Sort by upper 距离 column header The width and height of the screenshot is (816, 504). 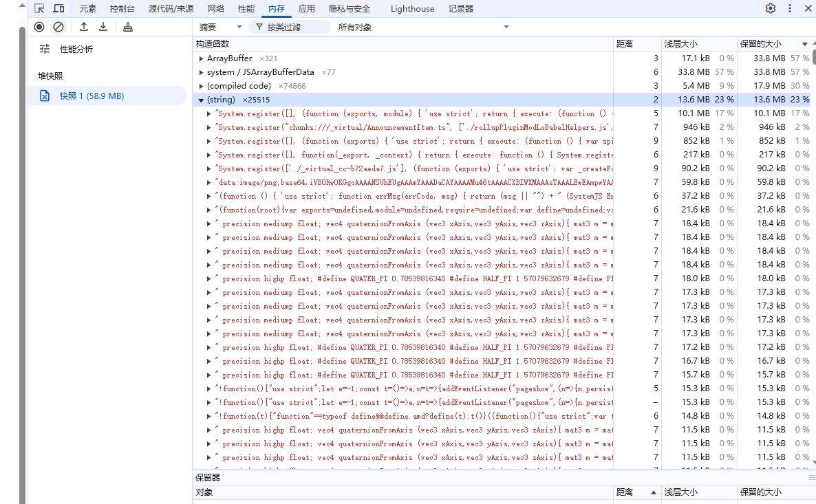pos(637,44)
